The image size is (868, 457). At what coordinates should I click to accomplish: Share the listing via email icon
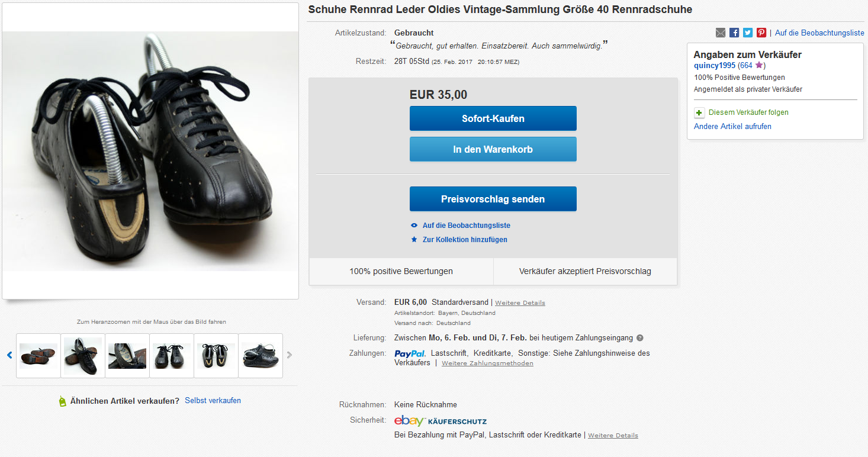tap(721, 33)
